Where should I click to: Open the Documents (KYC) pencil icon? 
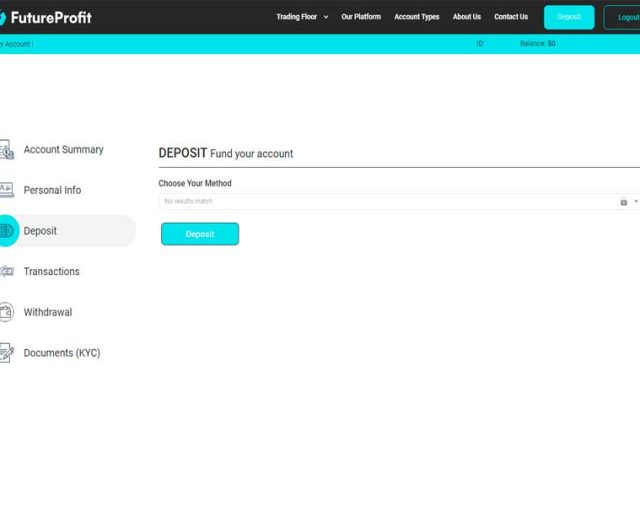[7, 353]
